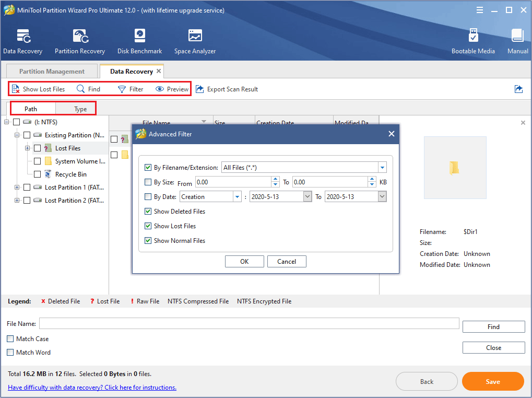Check the Recycle Bin tree checkbox
The height and width of the screenshot is (398, 532).
37,174
